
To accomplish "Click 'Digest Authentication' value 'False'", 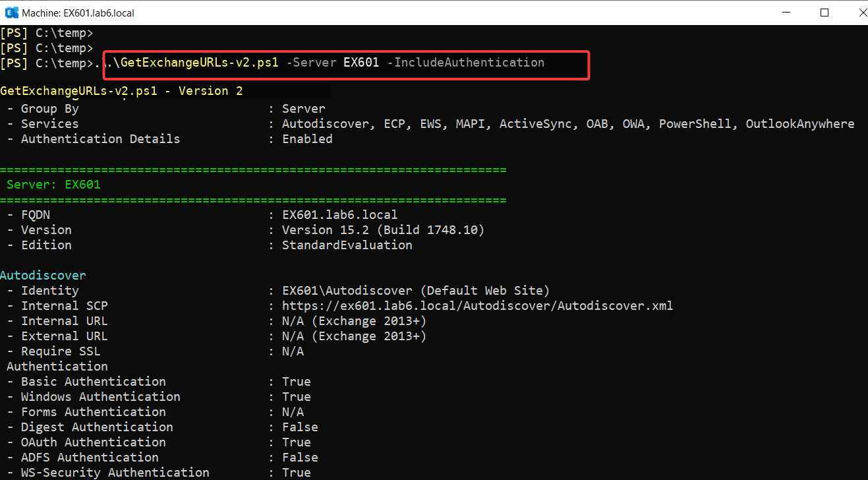I will click(x=300, y=427).
